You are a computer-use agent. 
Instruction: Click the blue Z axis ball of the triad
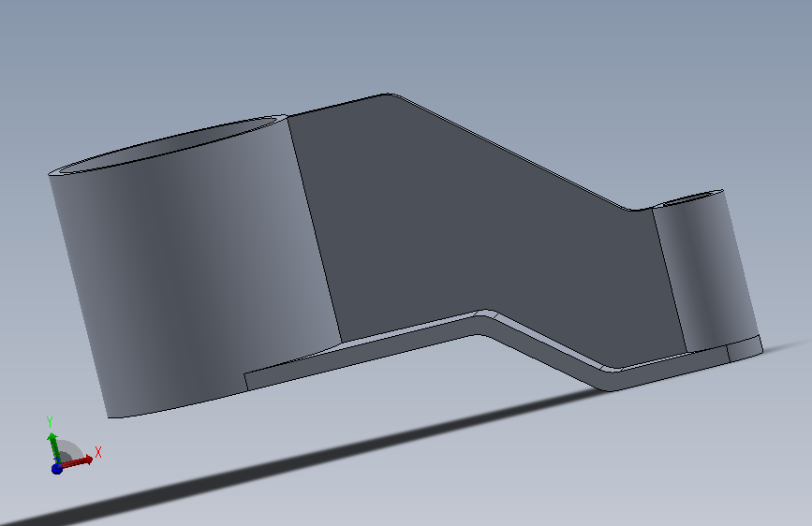[57, 469]
